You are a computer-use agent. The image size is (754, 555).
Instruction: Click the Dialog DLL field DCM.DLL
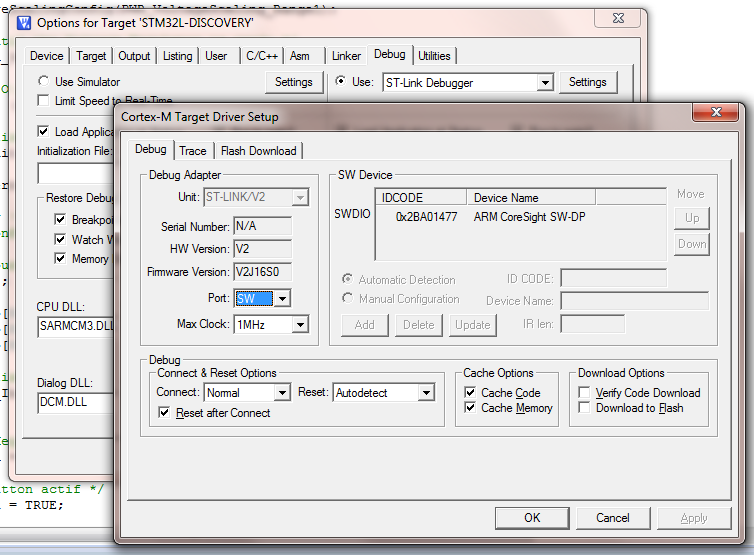[x=76, y=403]
